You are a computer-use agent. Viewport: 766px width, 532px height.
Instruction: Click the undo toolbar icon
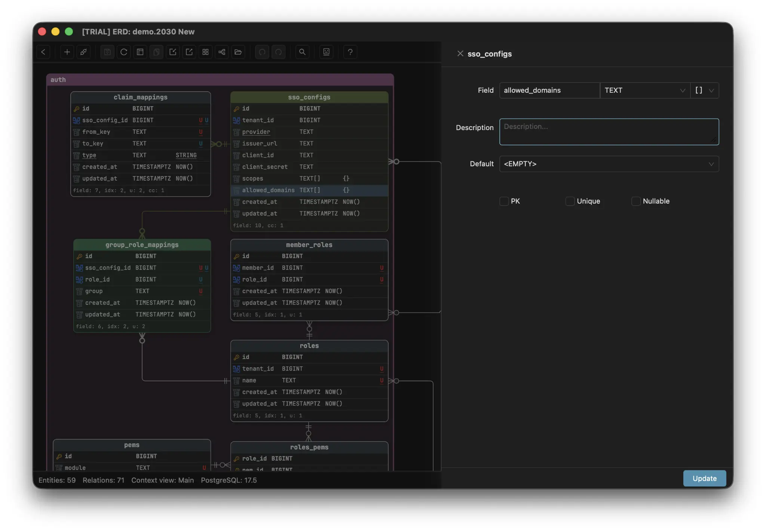262,52
